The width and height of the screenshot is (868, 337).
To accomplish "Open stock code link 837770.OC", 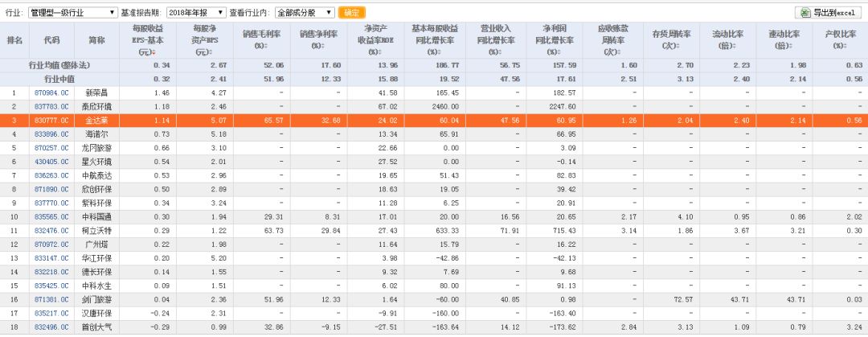I will (51, 203).
